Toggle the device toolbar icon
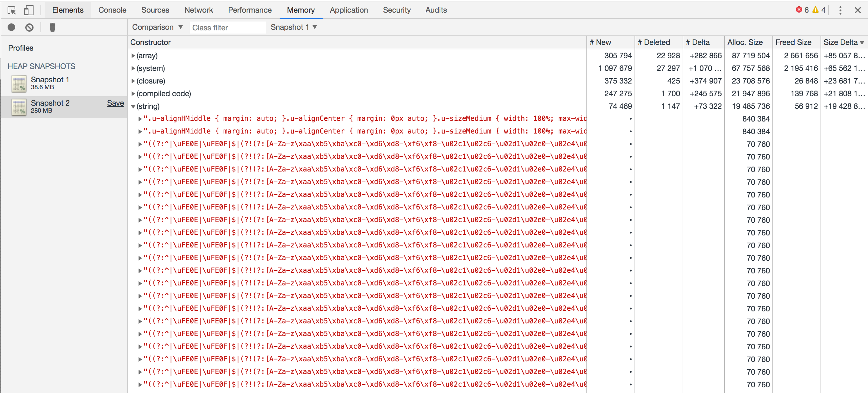 coord(29,10)
